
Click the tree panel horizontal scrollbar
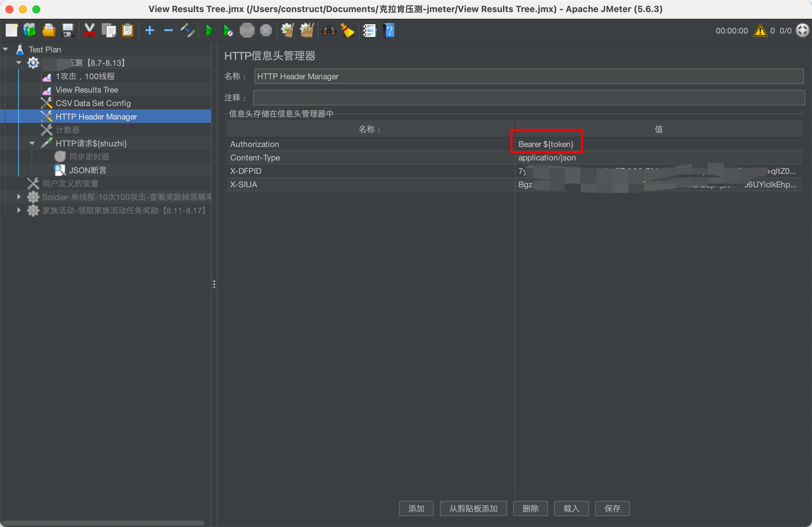(x=102, y=523)
